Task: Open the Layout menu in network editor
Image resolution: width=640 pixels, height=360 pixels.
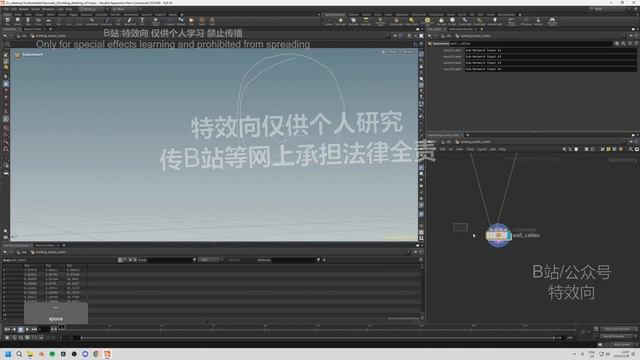Action: click(x=482, y=149)
